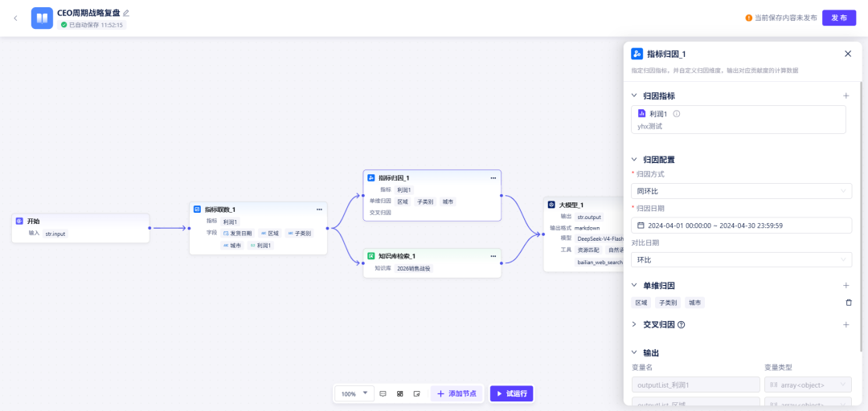Toggle the auto-layout icon in bottom toolbar

tap(399, 394)
